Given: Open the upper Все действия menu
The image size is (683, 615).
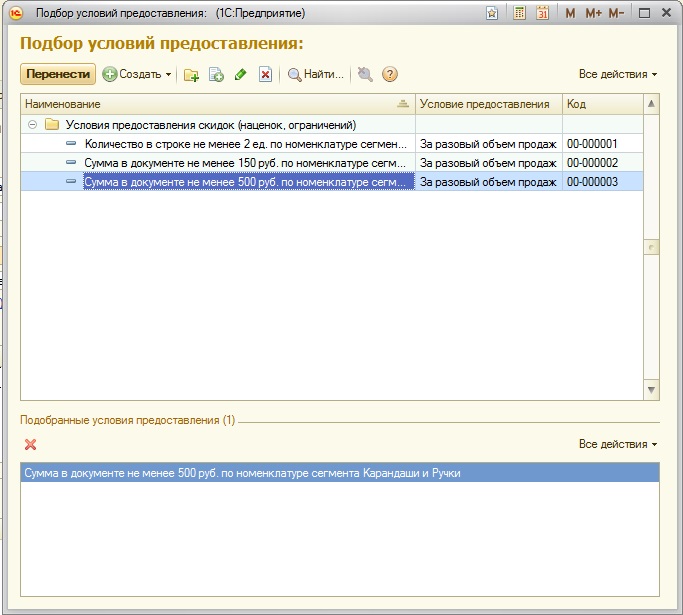Looking at the screenshot, I should (617, 74).
